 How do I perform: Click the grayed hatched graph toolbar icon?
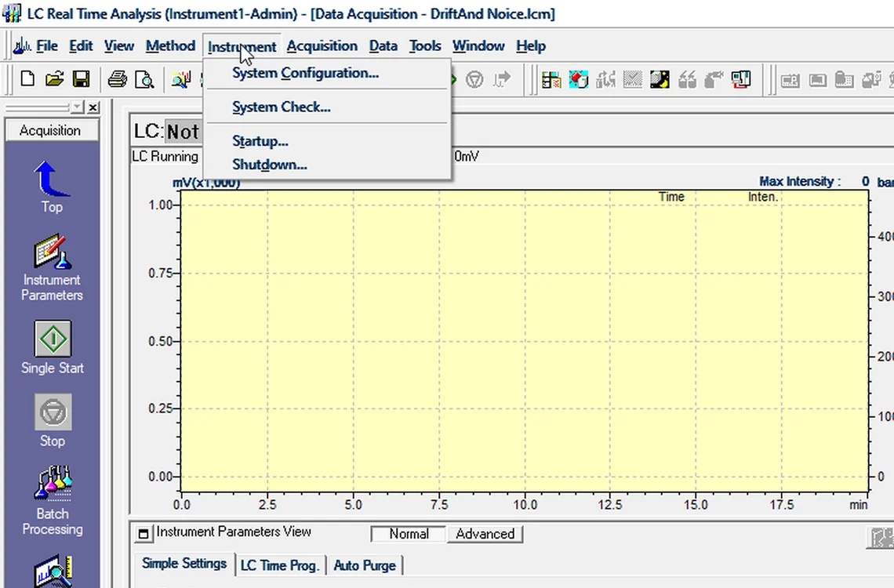pyautogui.click(x=632, y=79)
